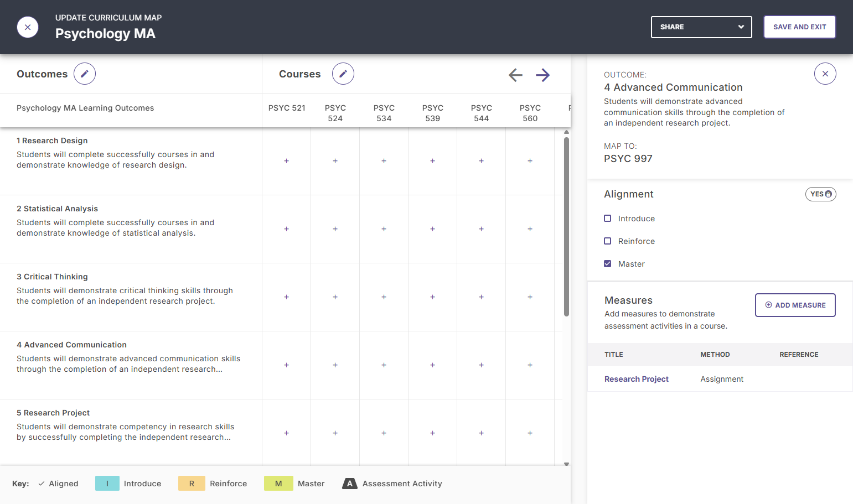Select the 4 Advanced Communication outcome row
853x504 pixels.
(x=131, y=365)
